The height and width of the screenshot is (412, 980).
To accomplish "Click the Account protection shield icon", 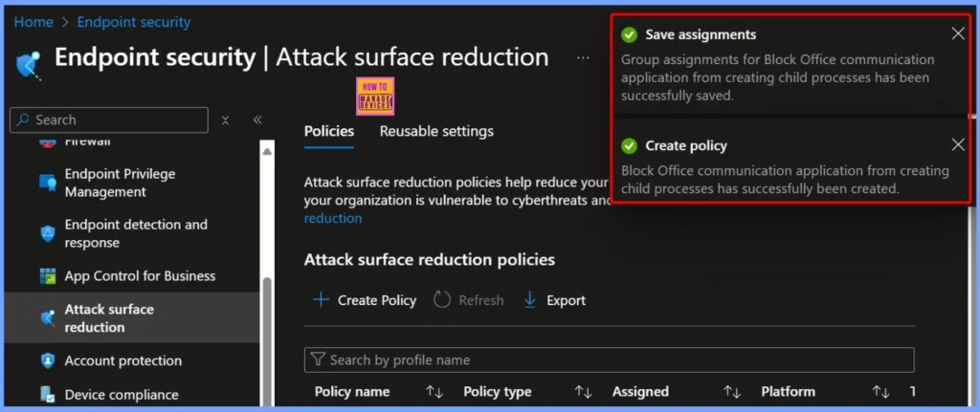I will (47, 360).
